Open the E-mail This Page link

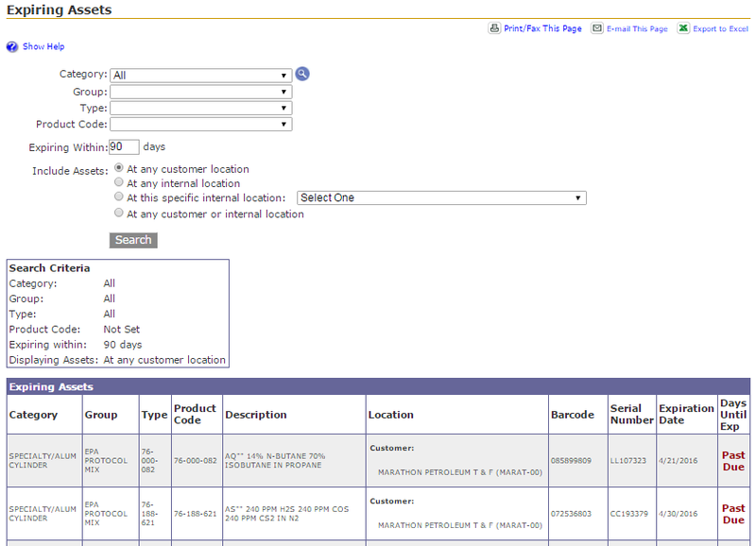(637, 29)
